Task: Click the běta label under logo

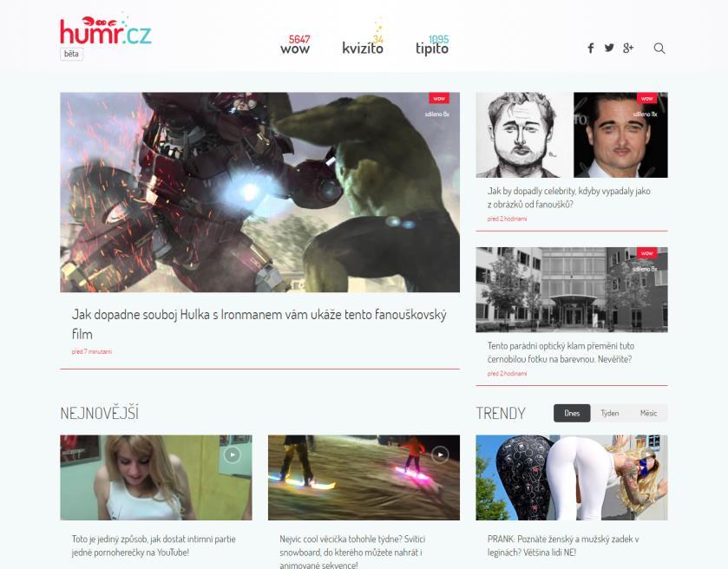Action: click(71, 54)
